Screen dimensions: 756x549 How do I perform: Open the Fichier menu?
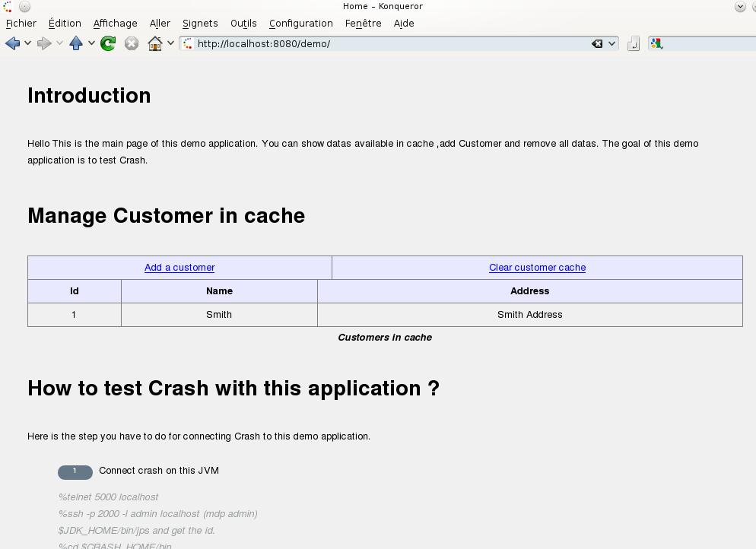coord(21,23)
